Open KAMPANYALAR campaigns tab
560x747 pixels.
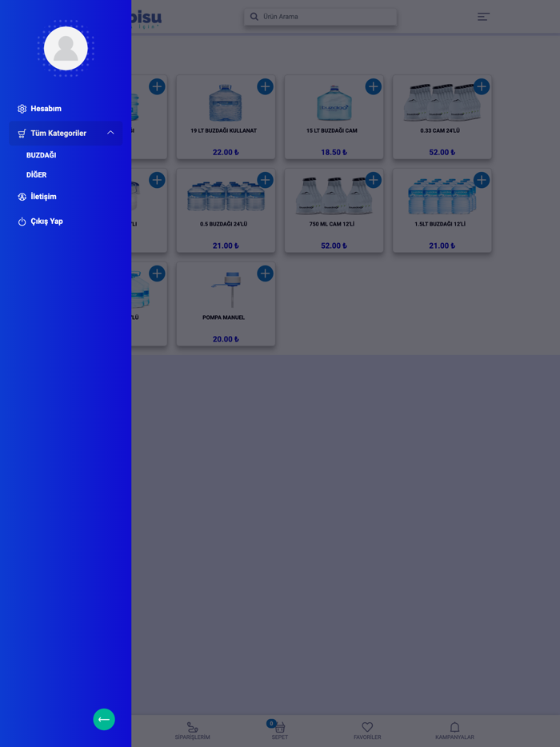coord(454,731)
